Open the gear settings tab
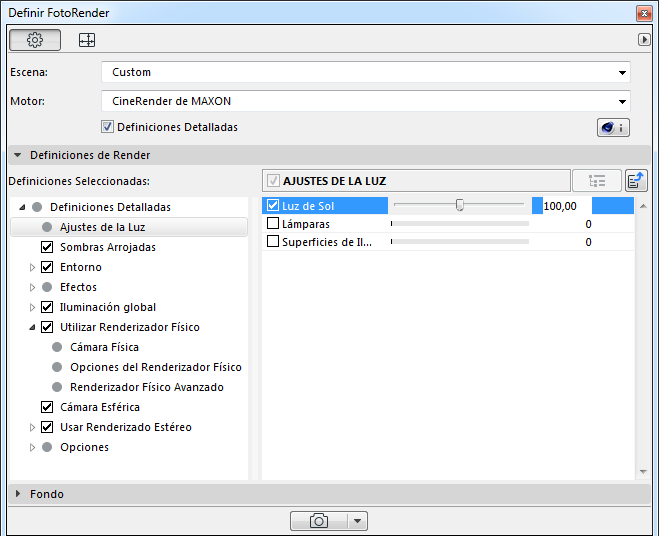Screen dimensions: 659x536 coord(35,40)
